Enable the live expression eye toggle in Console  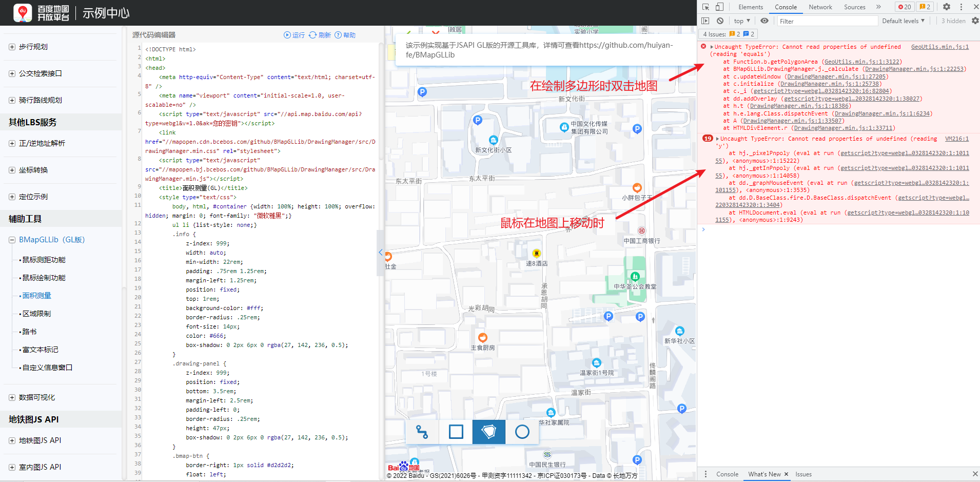point(764,21)
